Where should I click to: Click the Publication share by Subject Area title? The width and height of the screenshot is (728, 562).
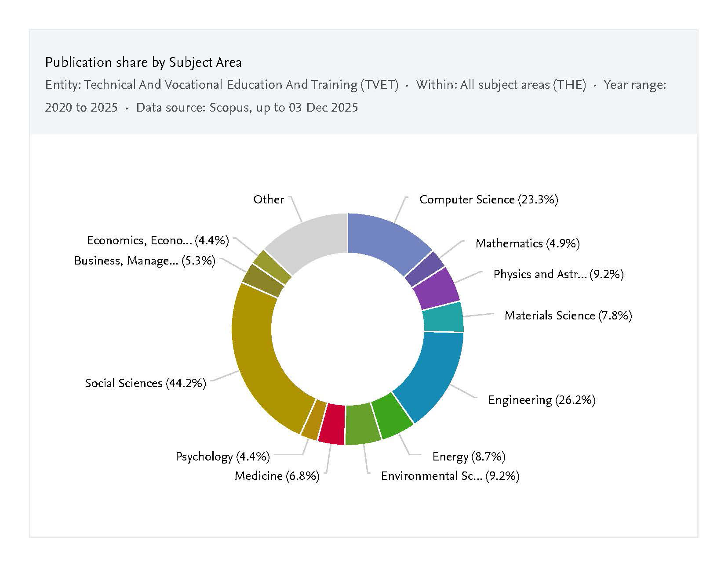point(143,62)
